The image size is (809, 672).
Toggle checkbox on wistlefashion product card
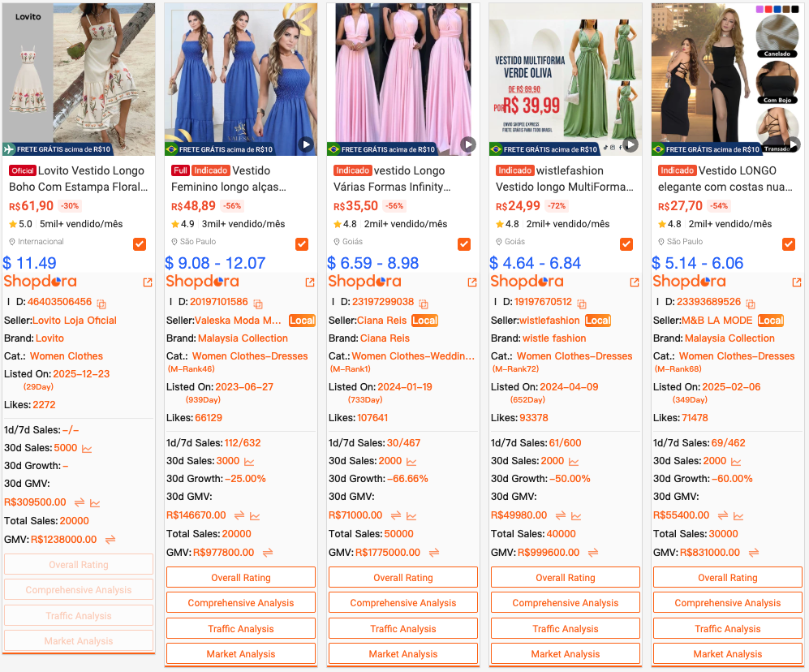[x=626, y=244]
